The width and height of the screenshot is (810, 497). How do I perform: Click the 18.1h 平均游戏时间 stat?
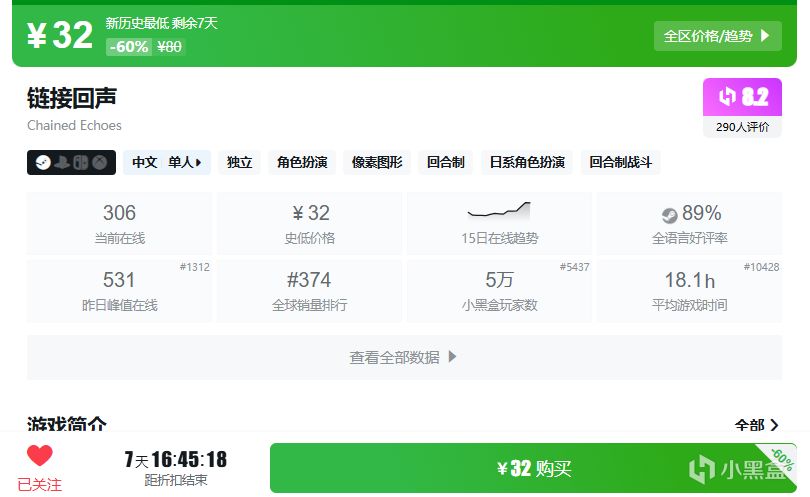[690, 291]
